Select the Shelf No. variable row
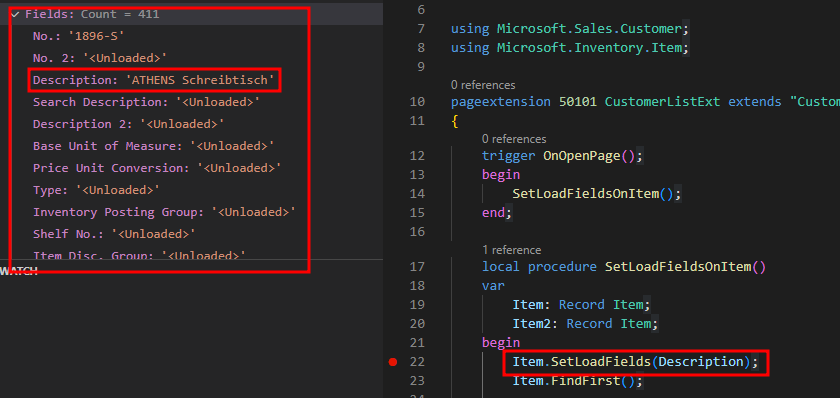 [114, 234]
